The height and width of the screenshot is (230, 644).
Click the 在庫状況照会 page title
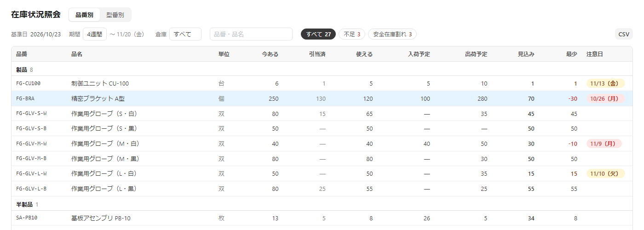tap(36, 14)
